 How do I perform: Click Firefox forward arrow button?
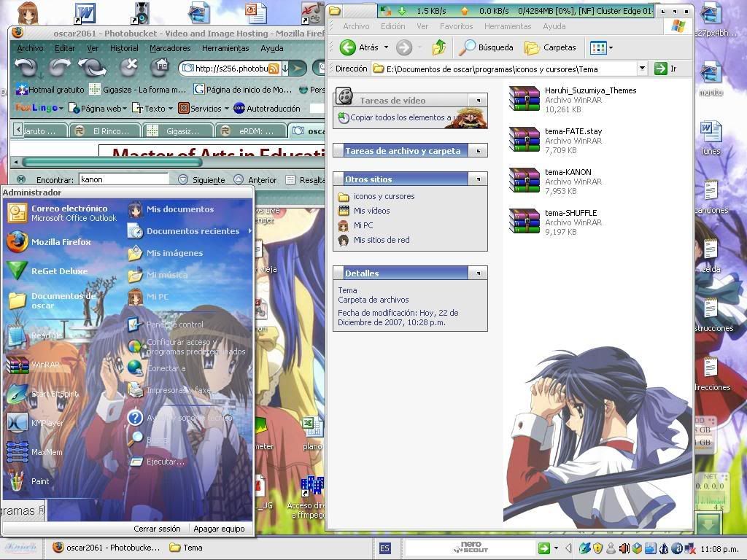pos(60,67)
